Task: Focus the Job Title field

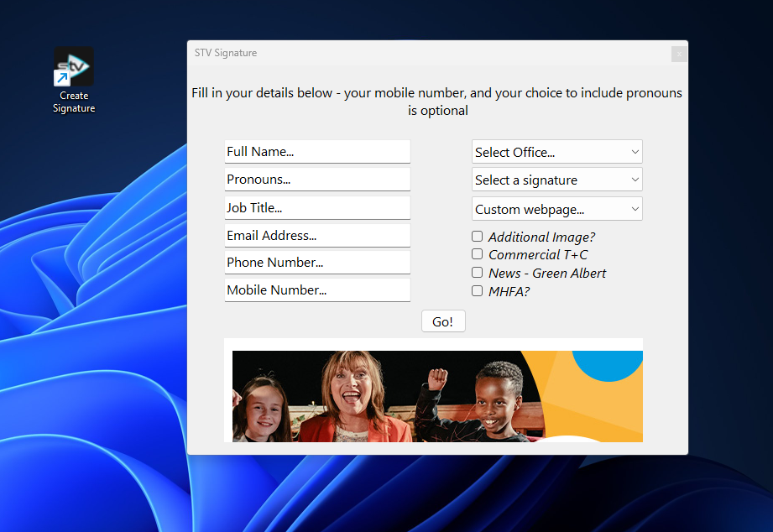Action: click(317, 207)
